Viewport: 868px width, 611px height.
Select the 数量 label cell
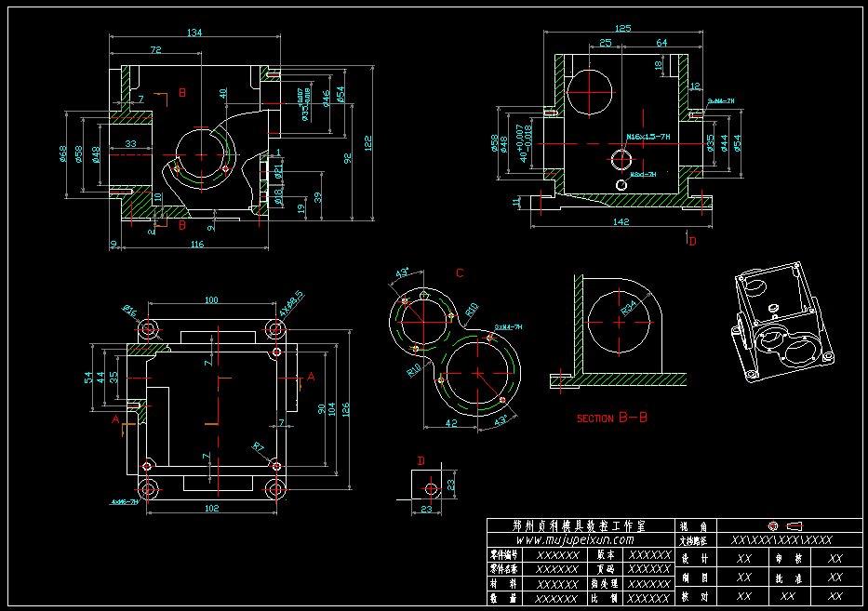click(x=503, y=598)
